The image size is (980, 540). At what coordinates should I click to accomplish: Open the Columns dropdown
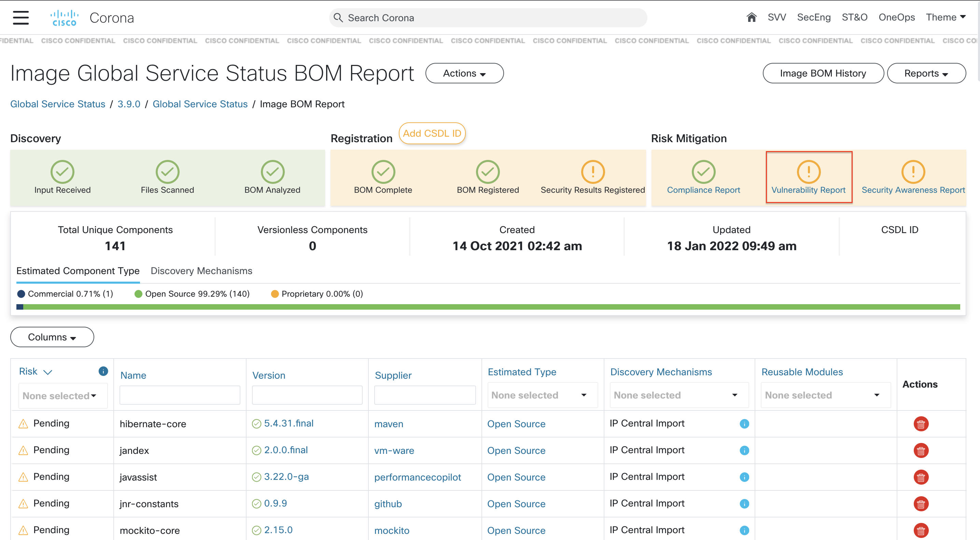52,337
